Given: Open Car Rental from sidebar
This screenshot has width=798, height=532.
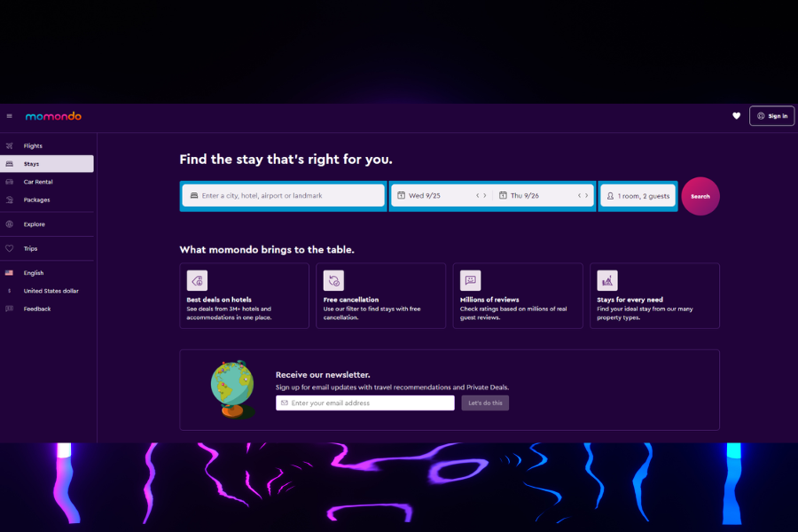Looking at the screenshot, I should pyautogui.click(x=38, y=182).
